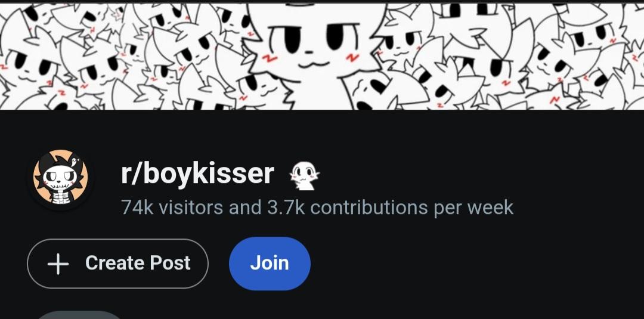Click the 'Post' word in Create Post
This screenshot has width=644, height=319.
coord(170,263)
